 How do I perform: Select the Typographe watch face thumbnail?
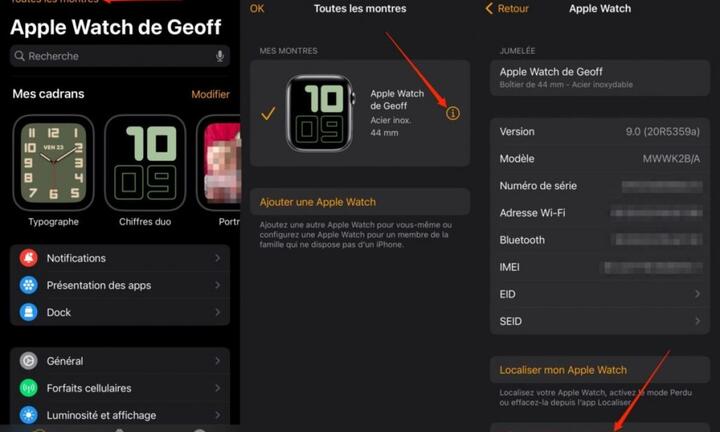[x=53, y=163]
